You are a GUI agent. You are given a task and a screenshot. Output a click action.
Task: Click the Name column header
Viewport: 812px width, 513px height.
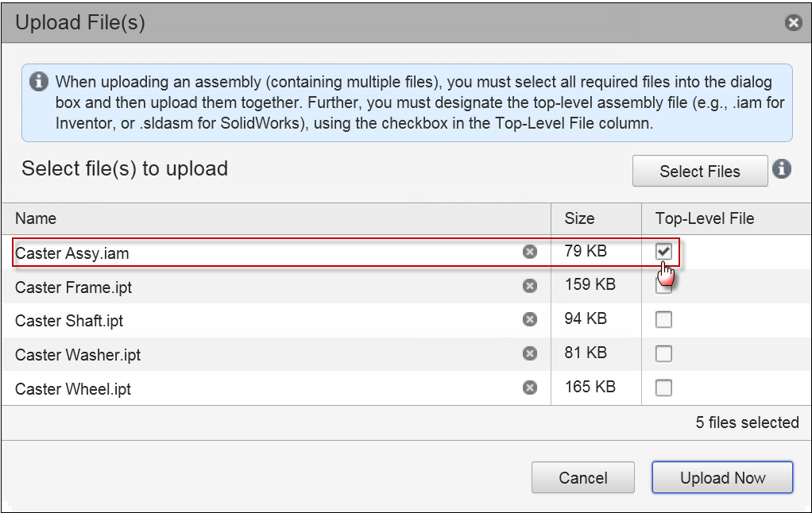[x=36, y=218]
